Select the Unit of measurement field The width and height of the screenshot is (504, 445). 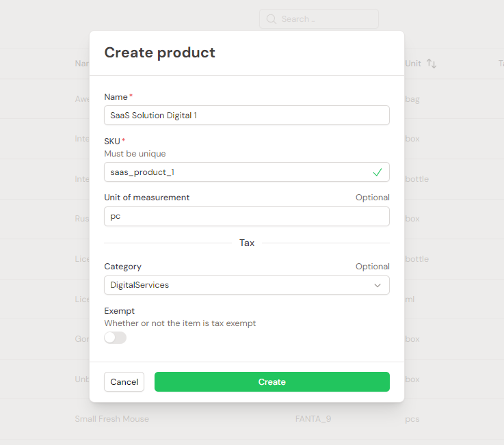coord(247,216)
